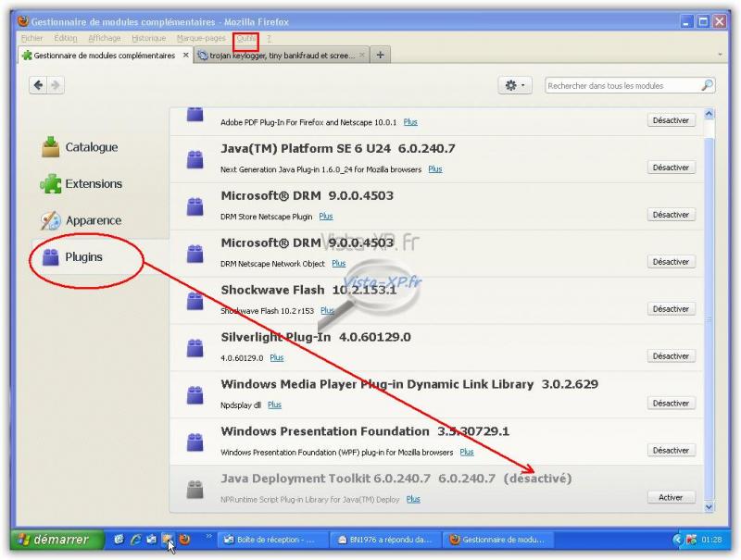Viewport: 741px width, 560px height.
Task: Disable Silverlight Plug-In
Action: pos(671,356)
